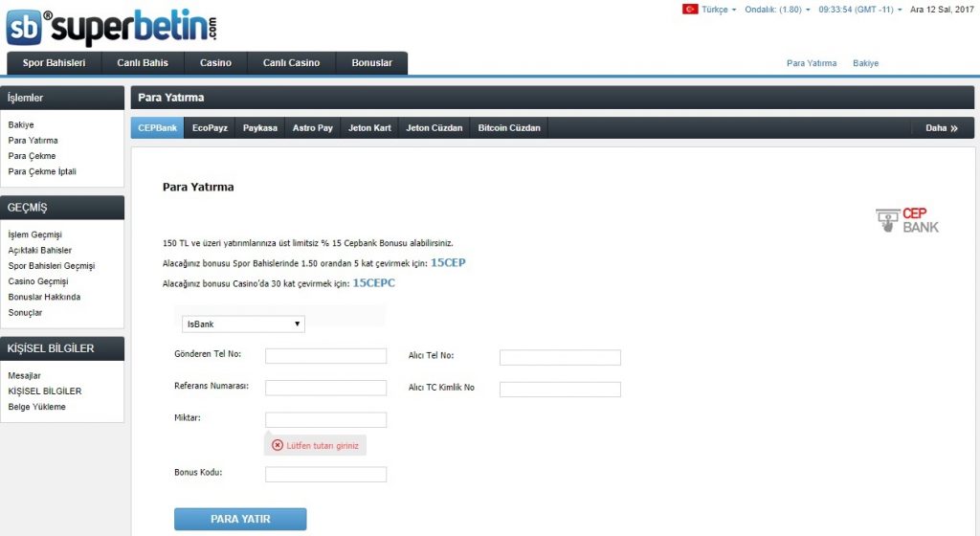Click the Miktar amount field
Image resolution: width=980 pixels, height=536 pixels.
click(x=325, y=420)
